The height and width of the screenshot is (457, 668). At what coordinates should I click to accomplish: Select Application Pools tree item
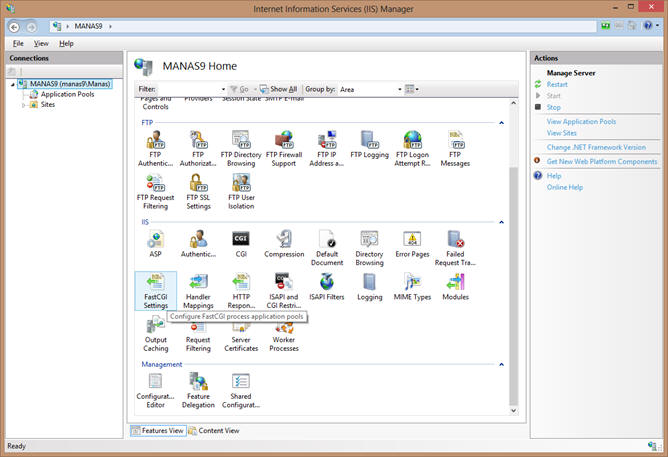click(x=67, y=94)
